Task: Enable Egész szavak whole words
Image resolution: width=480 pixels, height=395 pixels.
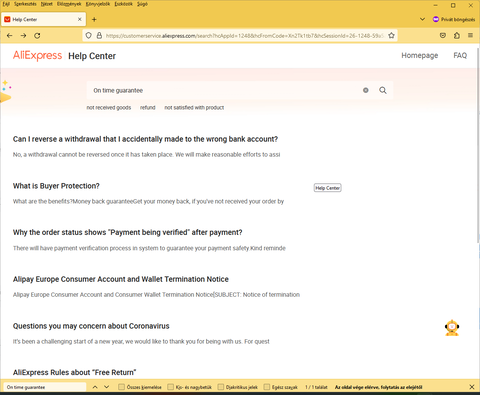Action: (x=267, y=387)
